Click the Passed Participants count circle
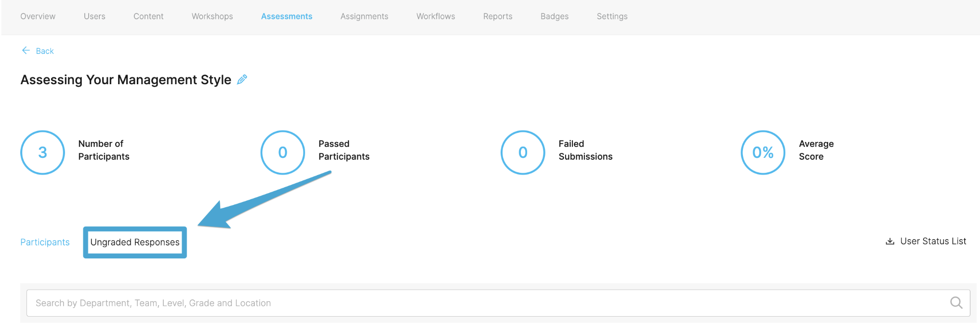Screen dimensions: 980x333 click(283, 153)
